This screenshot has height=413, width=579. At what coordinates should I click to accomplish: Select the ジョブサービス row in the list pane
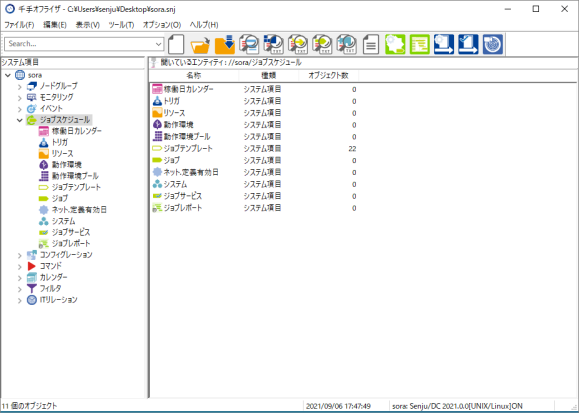(254, 196)
